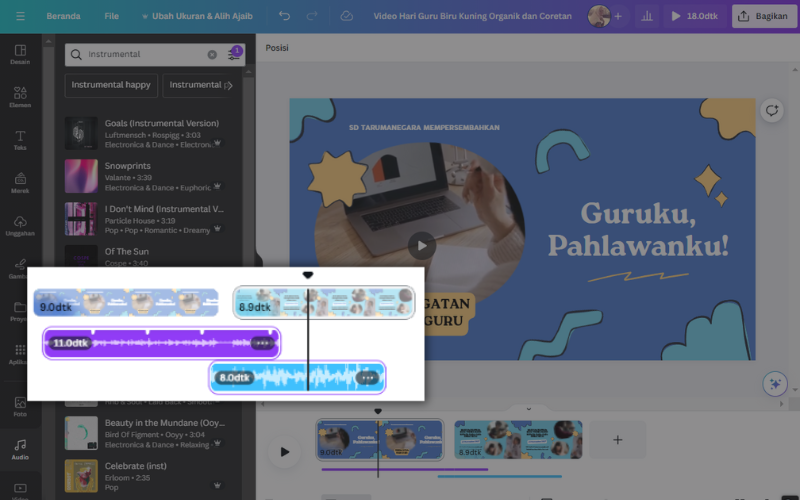Open the Merek sidebar tab

[20, 183]
